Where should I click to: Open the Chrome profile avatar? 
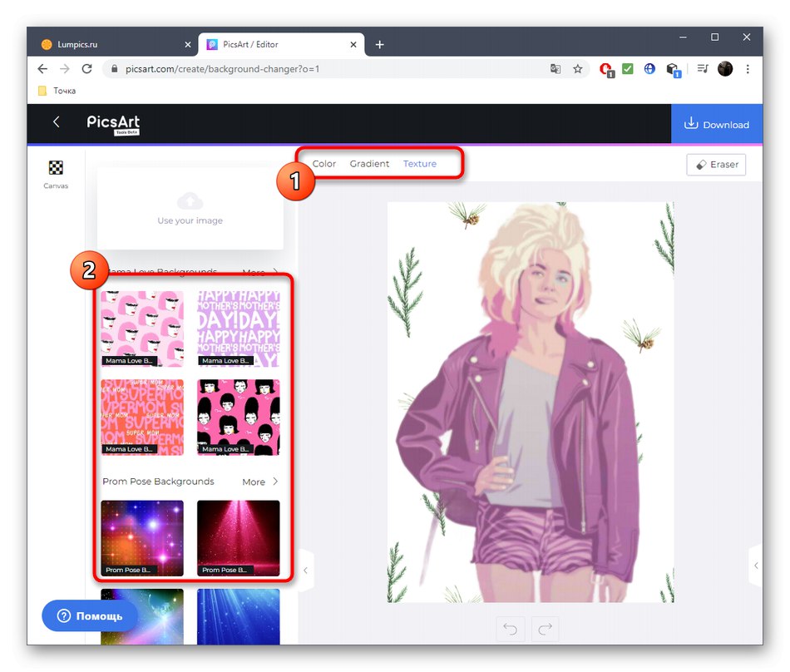point(725,68)
